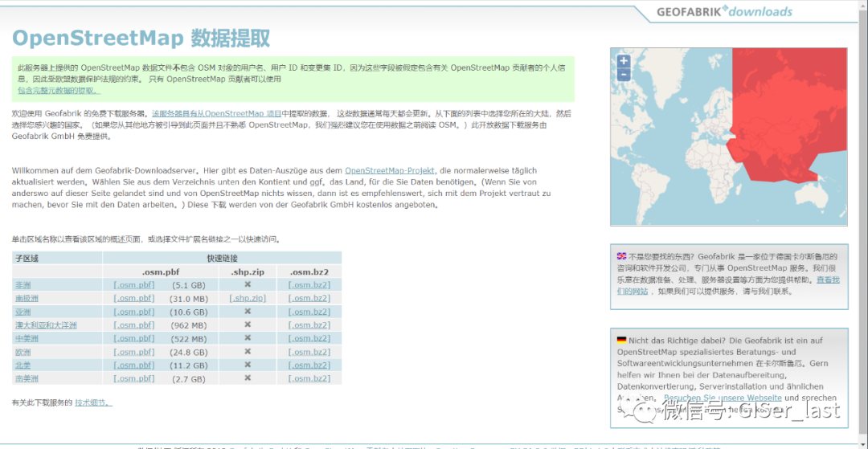Click the unavailable shp.zip cross for 南美洲

pos(248,378)
